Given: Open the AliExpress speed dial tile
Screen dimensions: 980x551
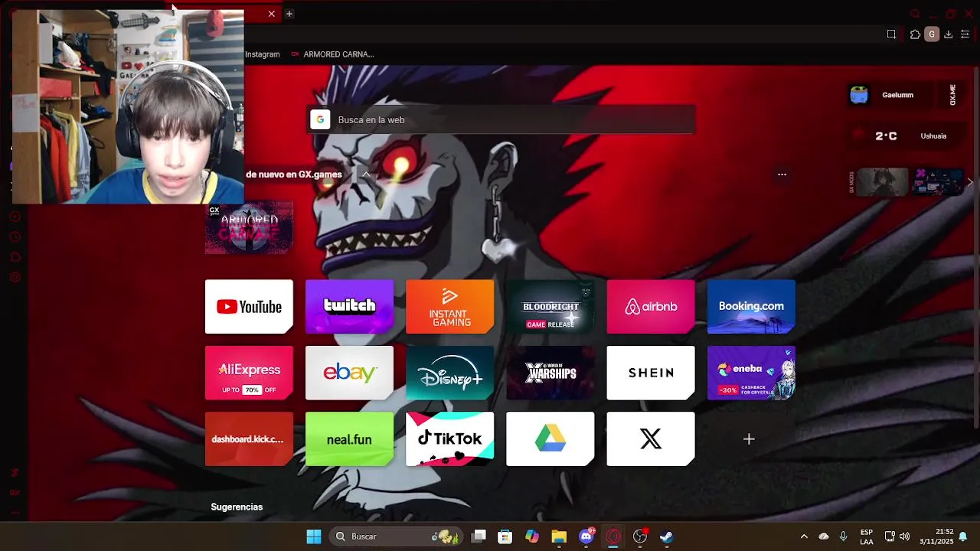Looking at the screenshot, I should pos(249,373).
